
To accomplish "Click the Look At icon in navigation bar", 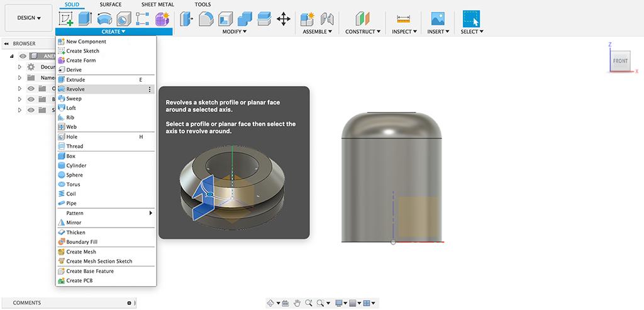I will pyautogui.click(x=286, y=303).
